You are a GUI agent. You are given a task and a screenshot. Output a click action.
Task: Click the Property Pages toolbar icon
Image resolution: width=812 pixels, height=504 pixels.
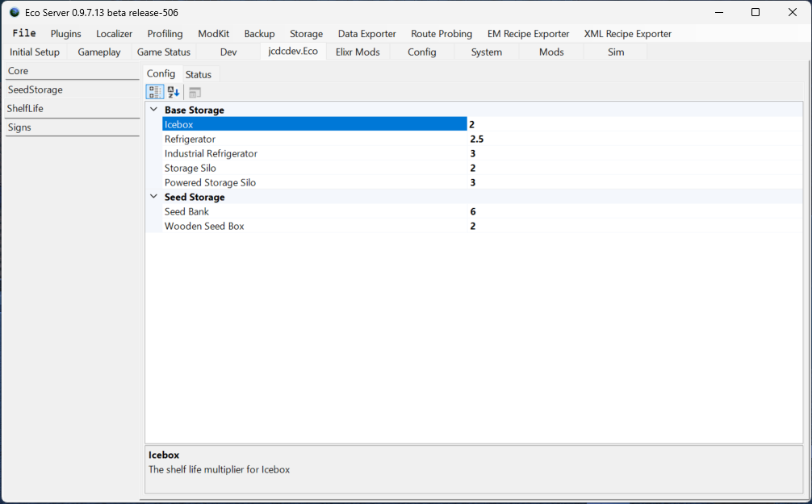tap(195, 93)
